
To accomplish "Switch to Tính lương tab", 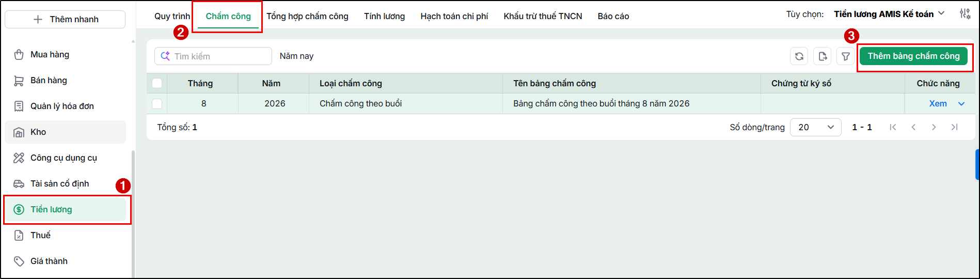I will pyautogui.click(x=384, y=16).
